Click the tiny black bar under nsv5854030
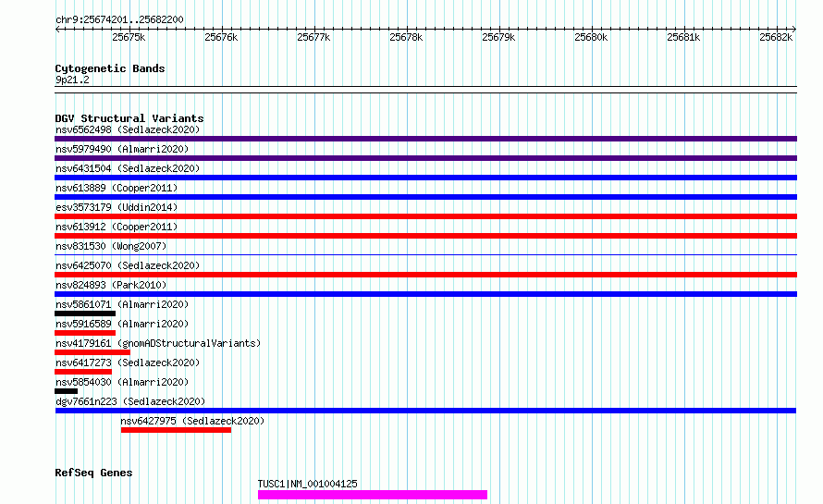Image resolution: width=823 pixels, height=504 pixels. [x=67, y=391]
